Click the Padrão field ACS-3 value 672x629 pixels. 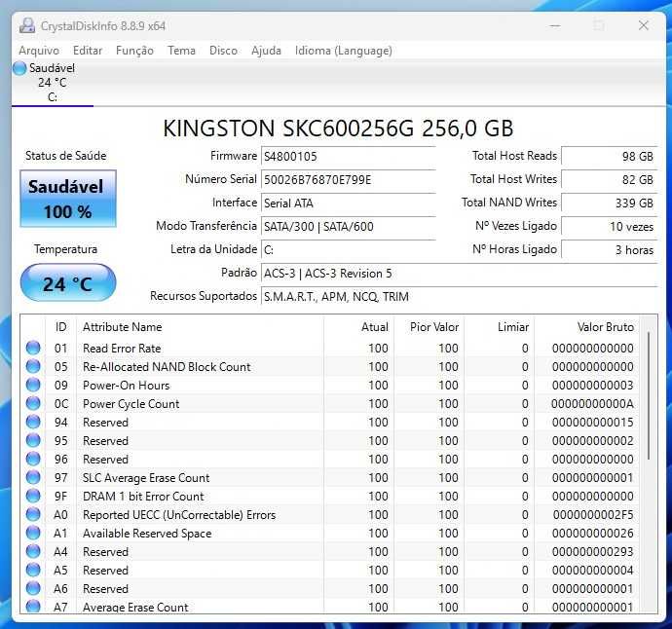(x=459, y=274)
